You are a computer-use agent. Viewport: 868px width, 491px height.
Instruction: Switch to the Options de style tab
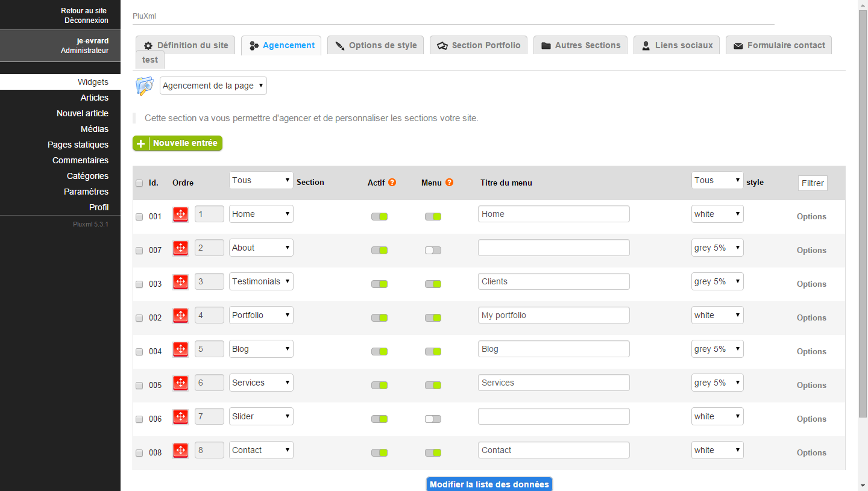[x=376, y=45]
